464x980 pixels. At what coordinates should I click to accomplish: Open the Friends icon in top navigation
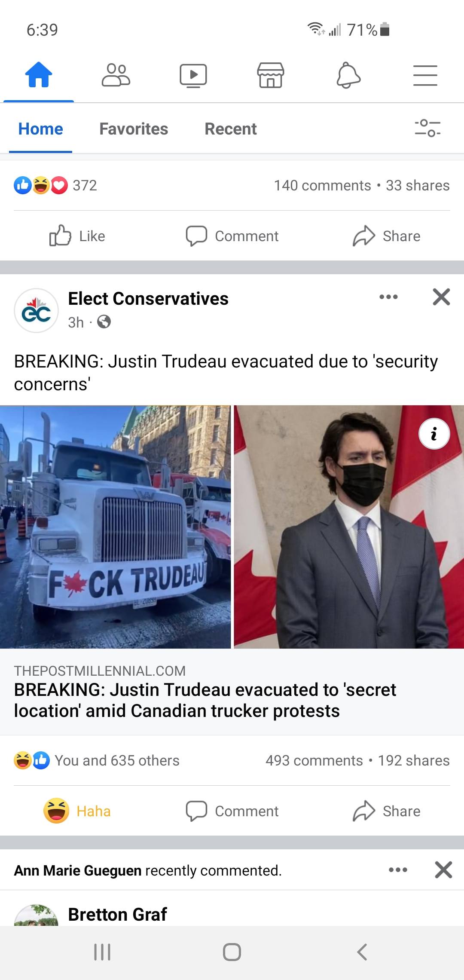click(x=116, y=75)
